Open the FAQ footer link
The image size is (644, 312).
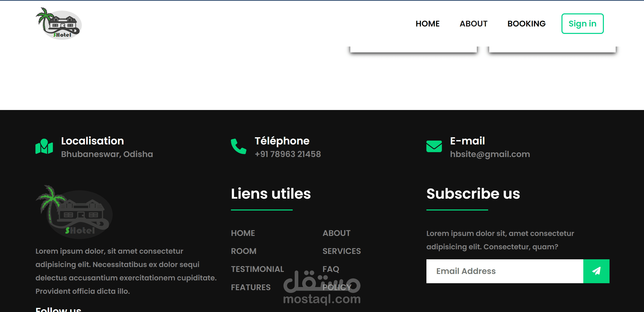(331, 269)
